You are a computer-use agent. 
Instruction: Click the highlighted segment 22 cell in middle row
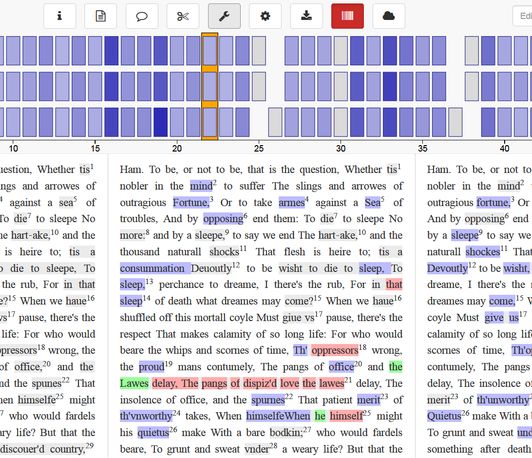tap(210, 87)
